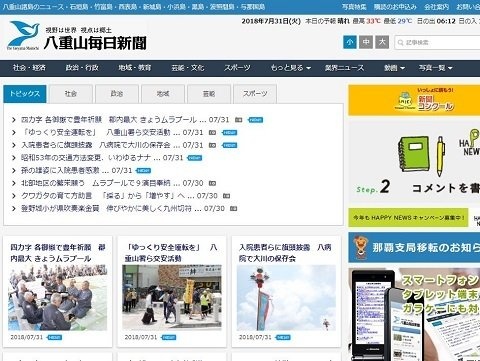
Task: Click the magnifier icon in the 記事検索 box
Action: pyautogui.click(x=400, y=43)
